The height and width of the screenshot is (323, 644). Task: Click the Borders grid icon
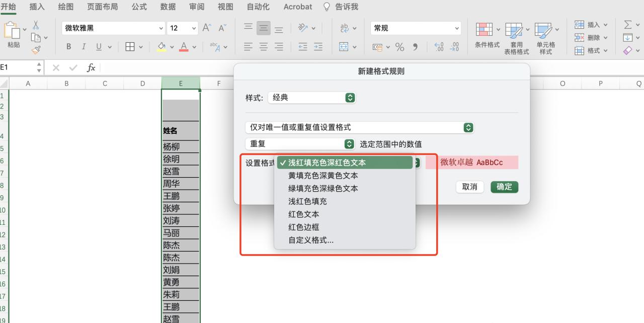(130, 47)
